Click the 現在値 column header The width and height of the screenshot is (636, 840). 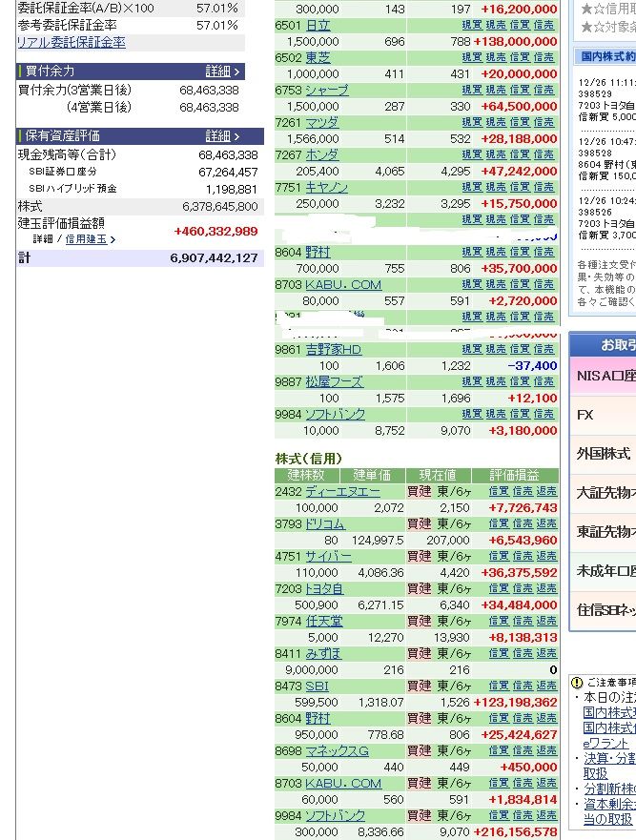(438, 475)
